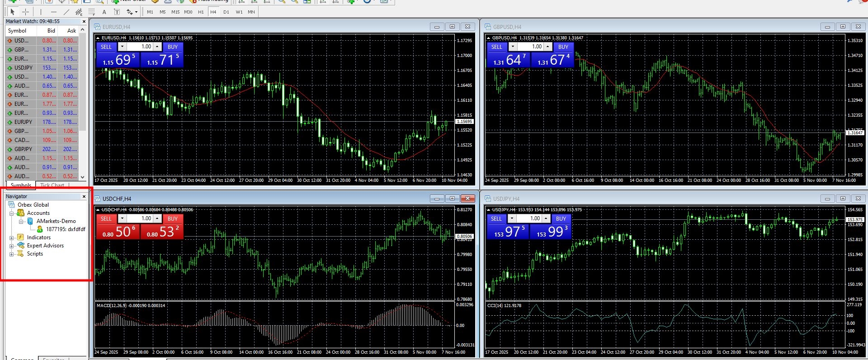Expand the Indicators node in Navigator
Viewport: 868px width, 360px height.
(x=12, y=237)
